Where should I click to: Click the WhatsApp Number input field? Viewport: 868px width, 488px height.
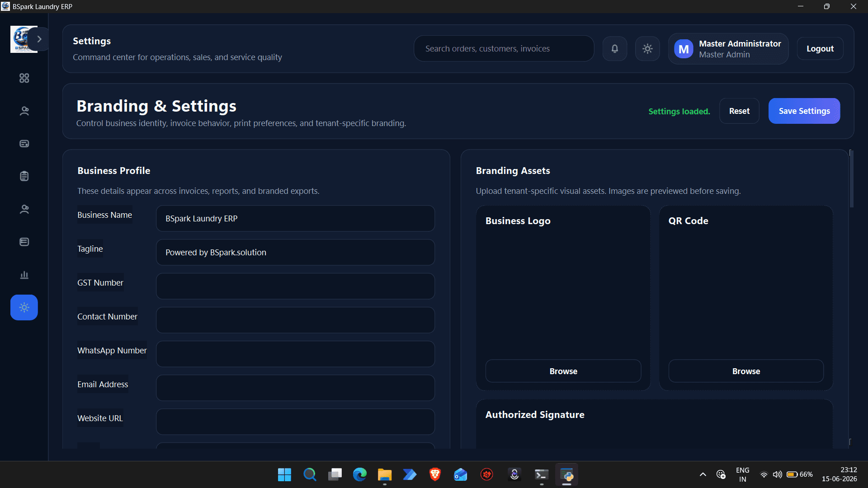pyautogui.click(x=295, y=354)
